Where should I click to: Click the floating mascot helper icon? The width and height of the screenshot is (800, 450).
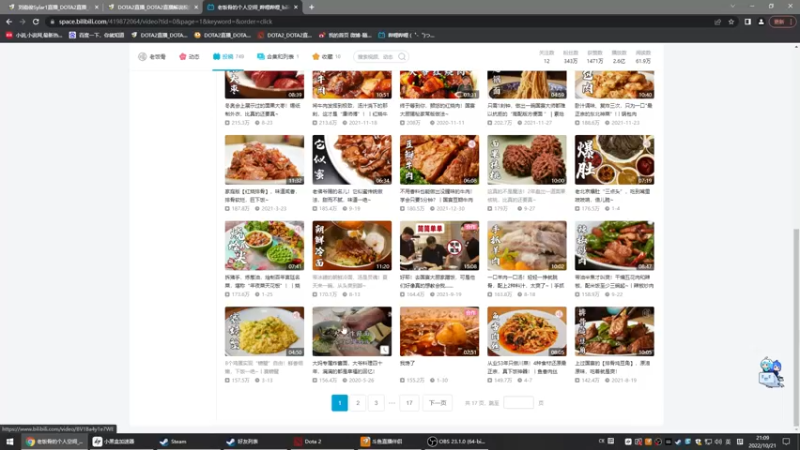pos(770,373)
